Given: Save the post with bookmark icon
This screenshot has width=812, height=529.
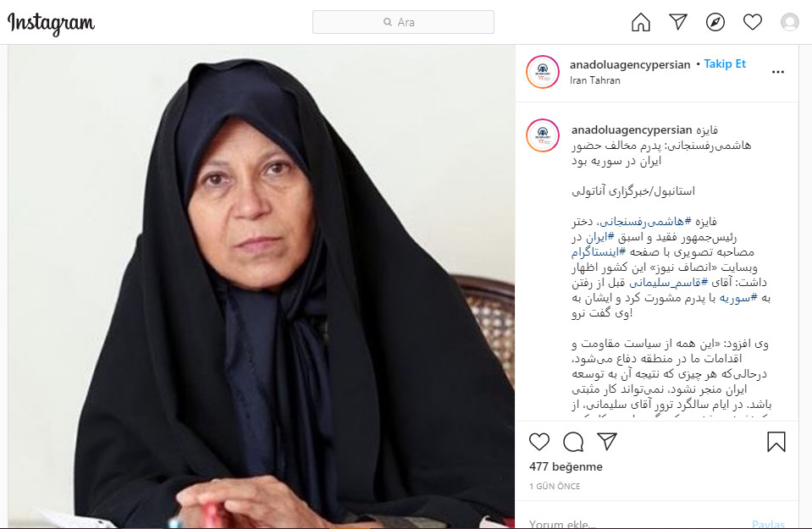Looking at the screenshot, I should [776, 442].
